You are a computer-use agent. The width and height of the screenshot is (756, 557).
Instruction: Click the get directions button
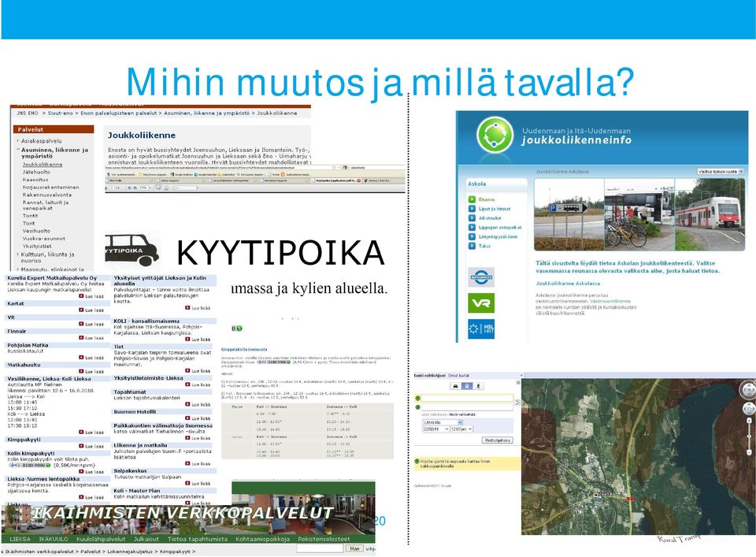point(497,440)
